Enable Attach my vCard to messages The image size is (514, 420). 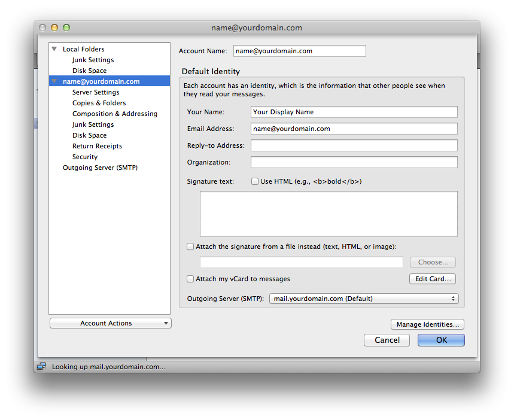(x=190, y=279)
